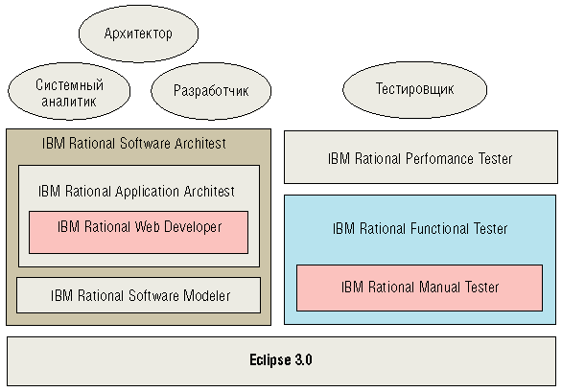Select IBM Rational Software Modeler box
Screen dimensions: 562x392
click(x=138, y=295)
